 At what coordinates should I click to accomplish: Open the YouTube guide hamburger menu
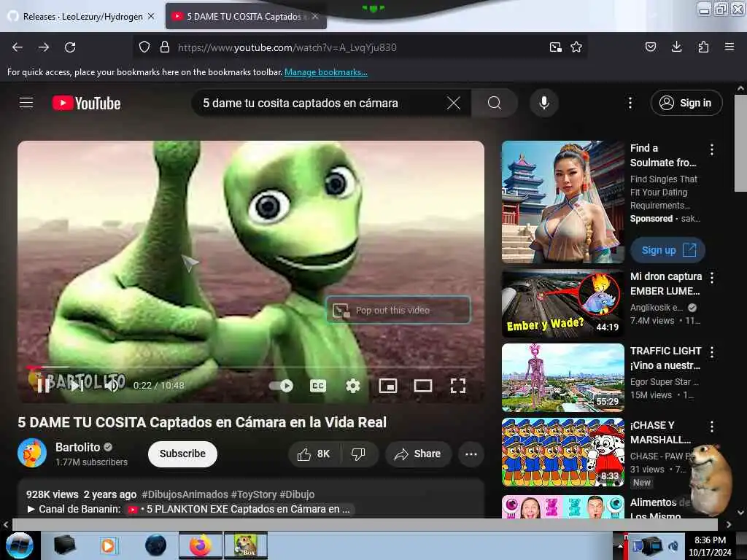click(26, 103)
